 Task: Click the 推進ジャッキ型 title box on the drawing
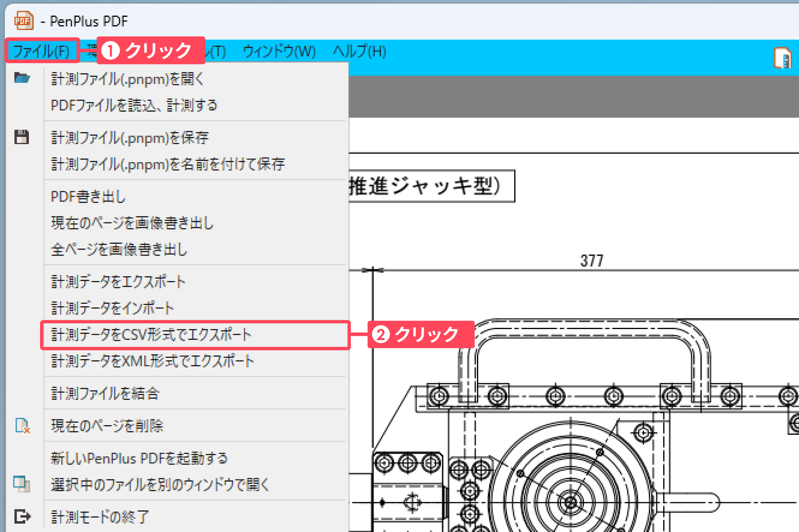[x=432, y=186]
